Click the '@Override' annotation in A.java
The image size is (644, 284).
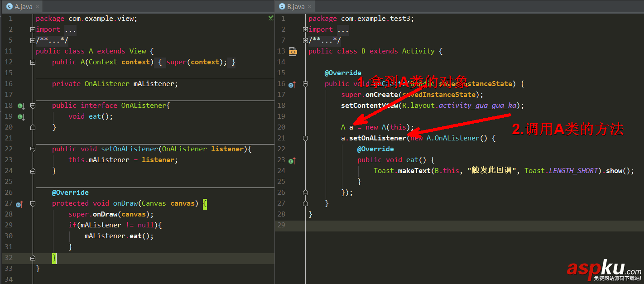70,193
